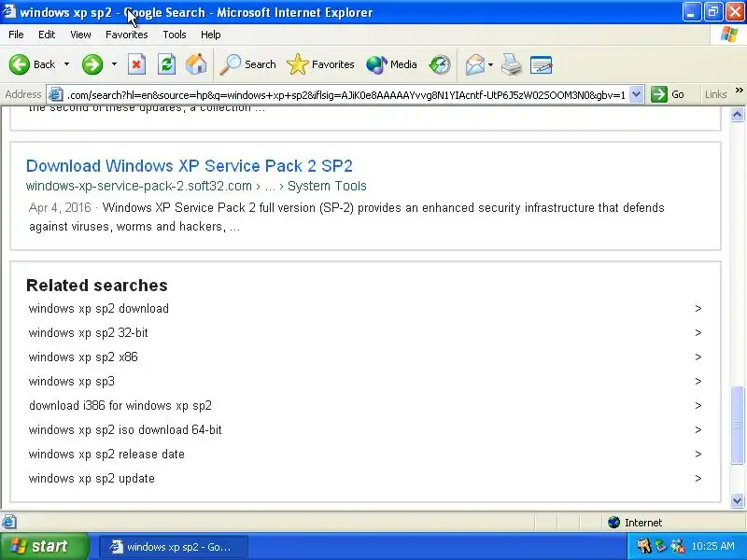
Task: Click related search 'windows xp sp2 update'
Action: pos(92,479)
